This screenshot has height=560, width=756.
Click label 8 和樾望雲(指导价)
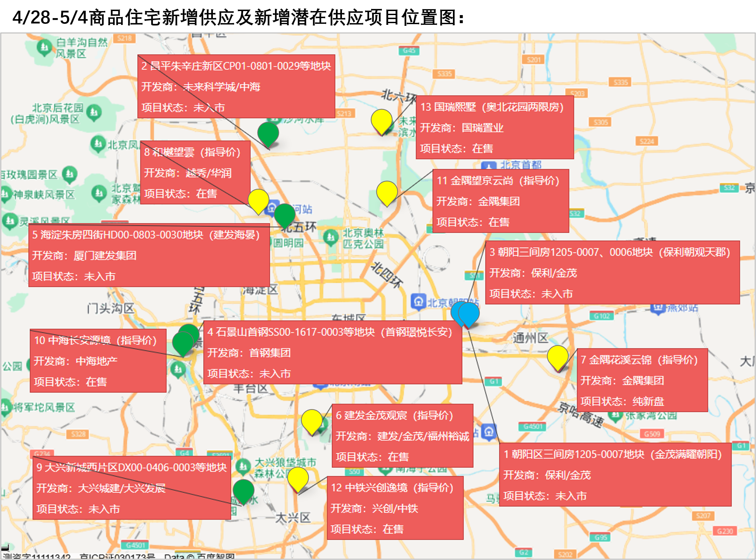pos(195,173)
